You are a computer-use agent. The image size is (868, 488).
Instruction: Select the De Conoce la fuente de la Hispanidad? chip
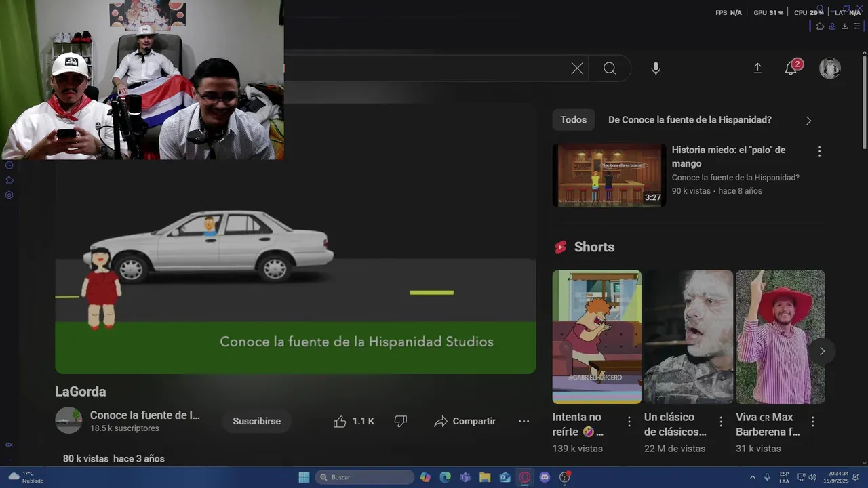pos(690,120)
